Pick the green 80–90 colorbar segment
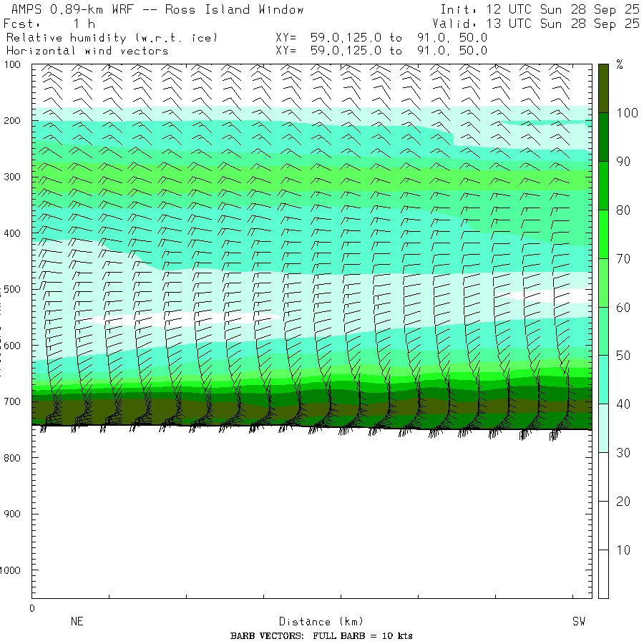This screenshot has height=644, width=644. 603,185
